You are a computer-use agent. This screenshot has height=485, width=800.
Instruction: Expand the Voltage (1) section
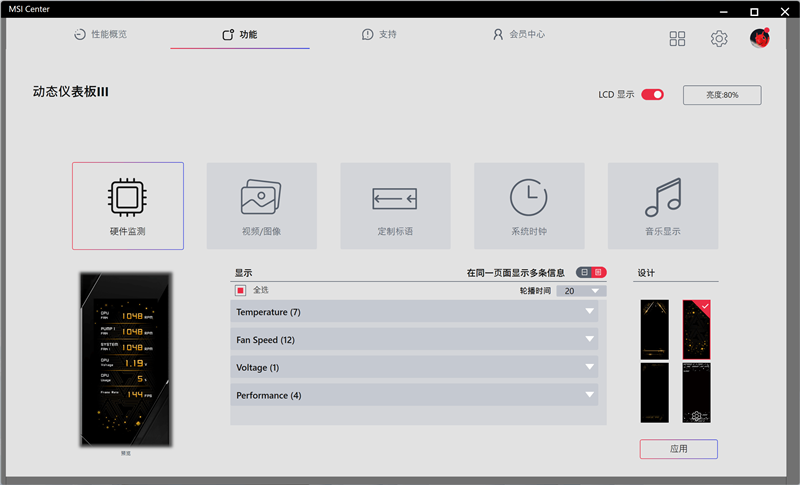point(414,367)
